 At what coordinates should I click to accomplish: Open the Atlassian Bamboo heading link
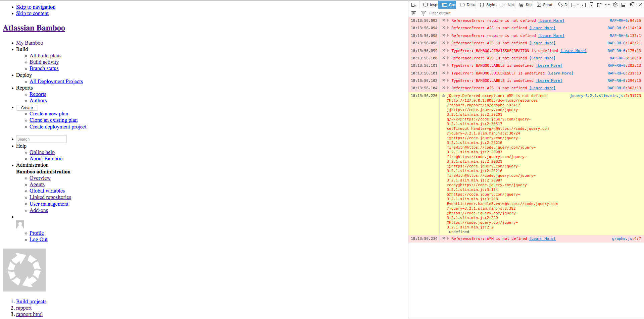tap(34, 28)
